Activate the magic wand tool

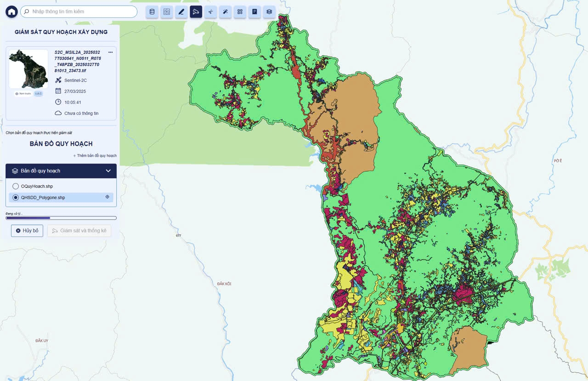tap(225, 12)
